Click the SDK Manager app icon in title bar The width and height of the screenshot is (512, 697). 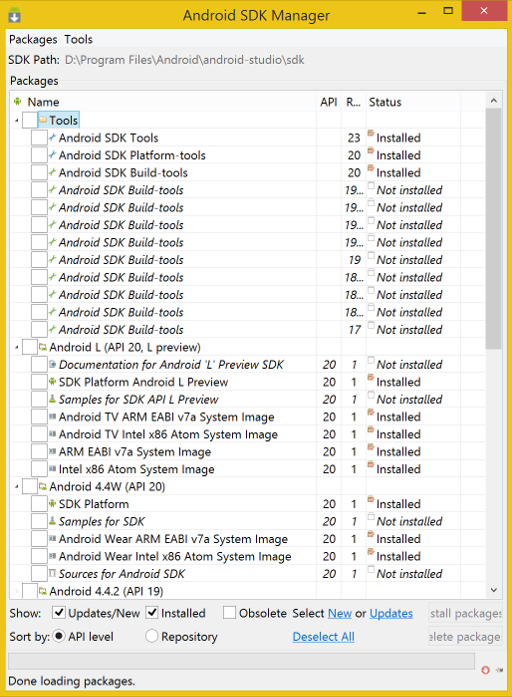[14, 15]
